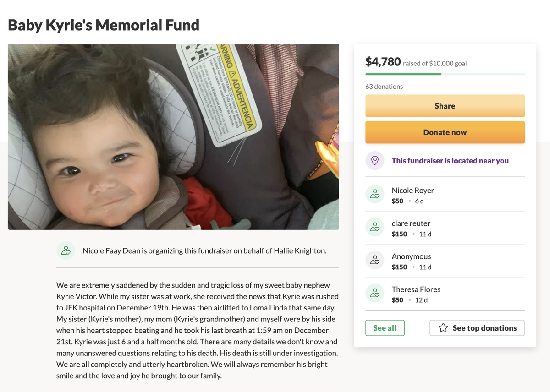This screenshot has width=550, height=392.
Task: Click clare reuter's donor avatar icon
Action: pyautogui.click(x=375, y=227)
